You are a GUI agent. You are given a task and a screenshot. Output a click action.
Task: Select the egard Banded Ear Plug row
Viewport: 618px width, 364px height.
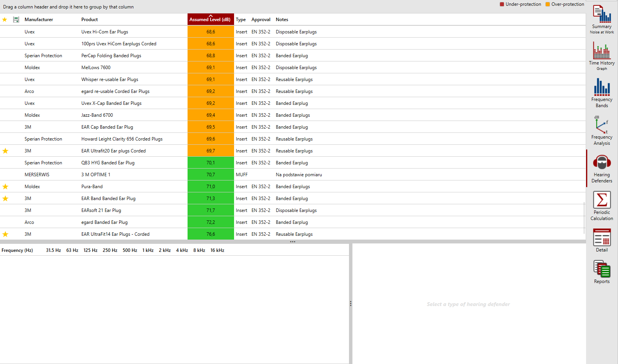pos(293,222)
